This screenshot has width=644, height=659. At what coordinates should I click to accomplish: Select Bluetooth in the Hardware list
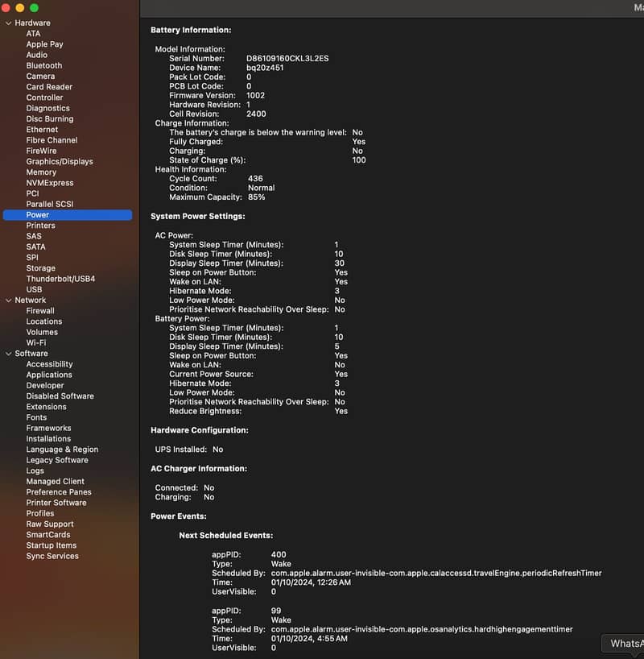coord(43,65)
